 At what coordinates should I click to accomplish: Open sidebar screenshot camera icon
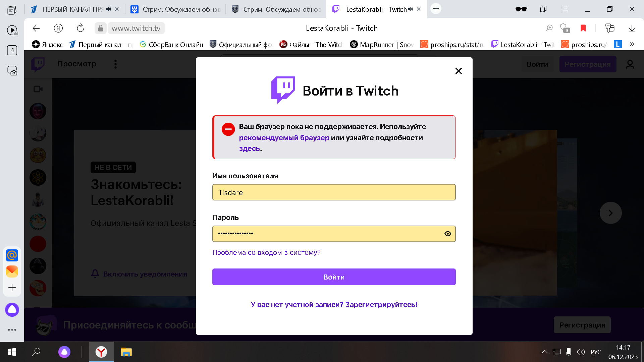click(x=12, y=71)
